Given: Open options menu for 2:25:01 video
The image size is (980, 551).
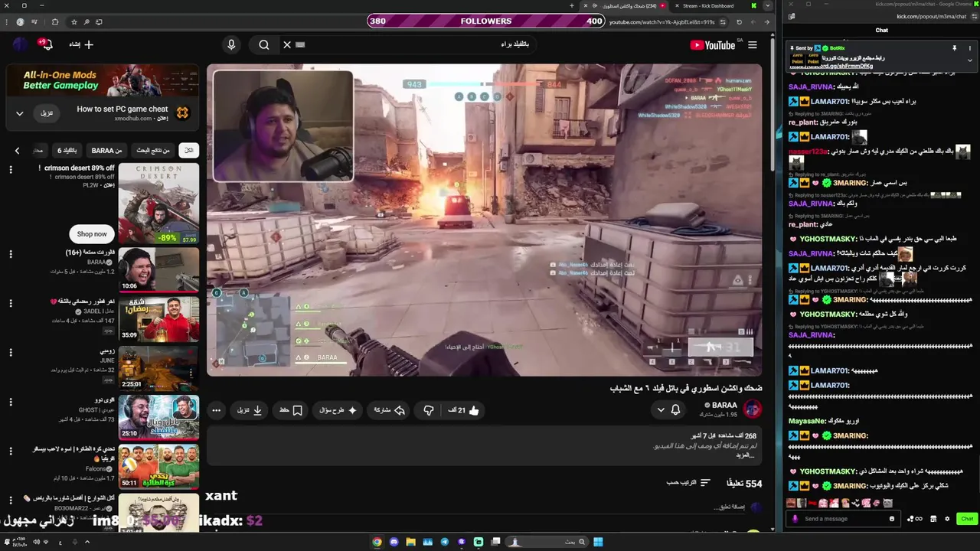Looking at the screenshot, I should point(11,353).
